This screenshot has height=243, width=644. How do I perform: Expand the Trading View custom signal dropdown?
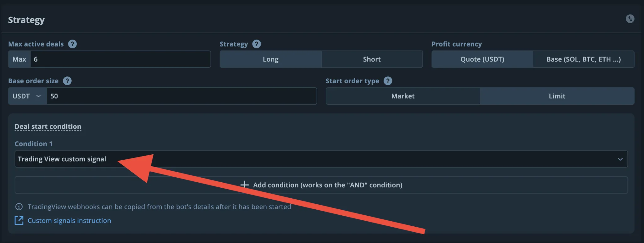(x=314, y=159)
